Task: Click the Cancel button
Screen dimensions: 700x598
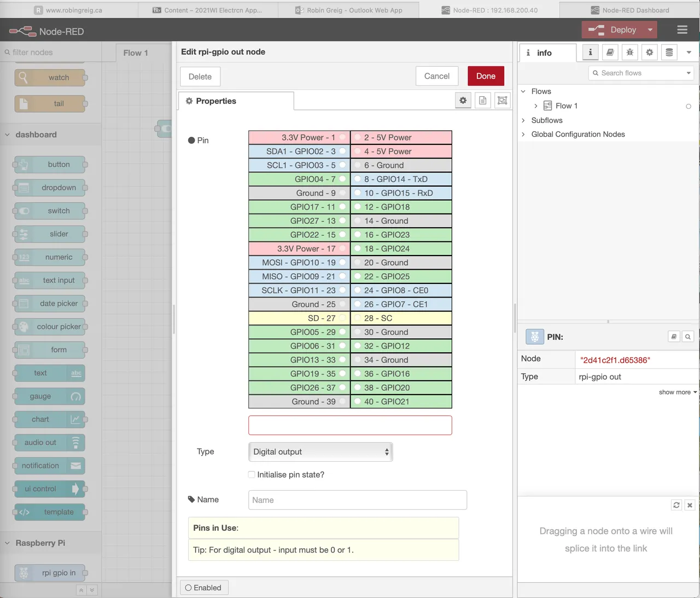Action: click(x=437, y=76)
